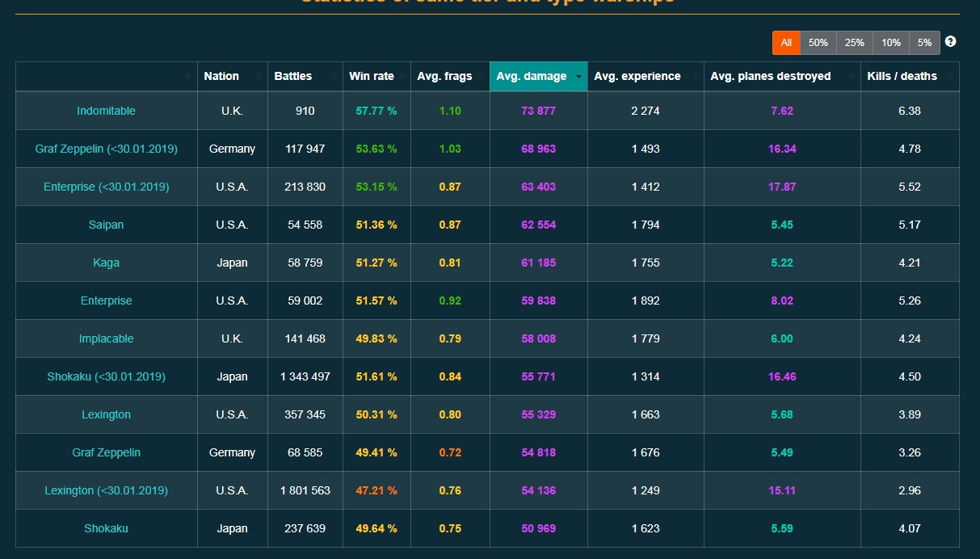Select the 50% percentile filter
Screen dimensions: 980x559
818,43
